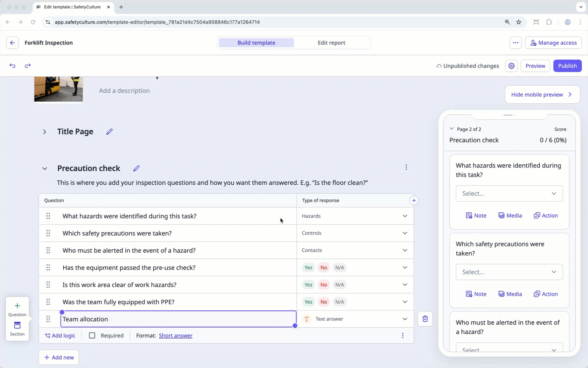
Task: Add Action under hazards question in mobile preview
Action: (x=546, y=216)
